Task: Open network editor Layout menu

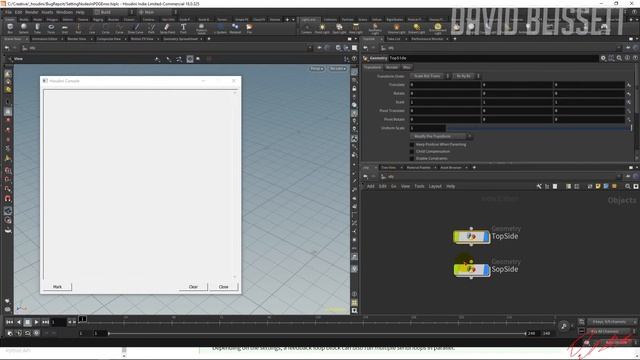Action: [x=435, y=187]
